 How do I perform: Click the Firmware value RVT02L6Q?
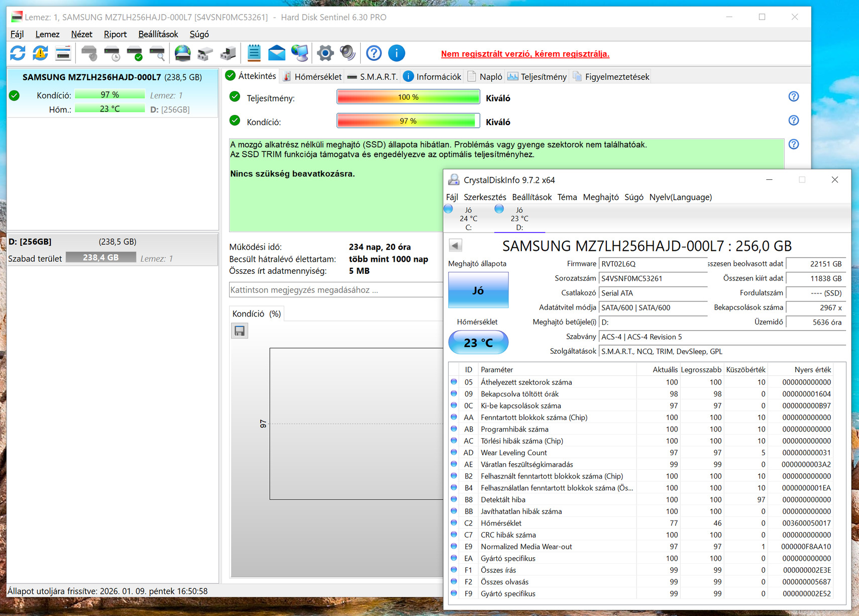pyautogui.click(x=653, y=264)
